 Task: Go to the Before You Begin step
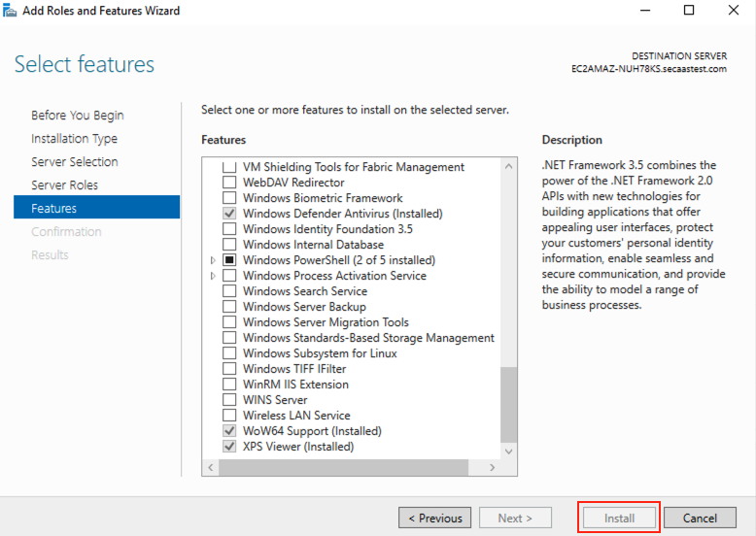click(x=78, y=116)
